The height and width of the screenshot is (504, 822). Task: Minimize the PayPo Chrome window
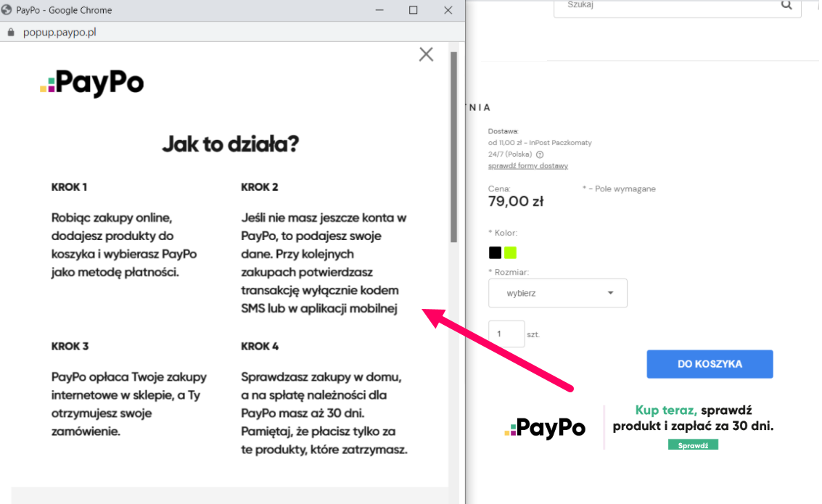[x=379, y=10]
